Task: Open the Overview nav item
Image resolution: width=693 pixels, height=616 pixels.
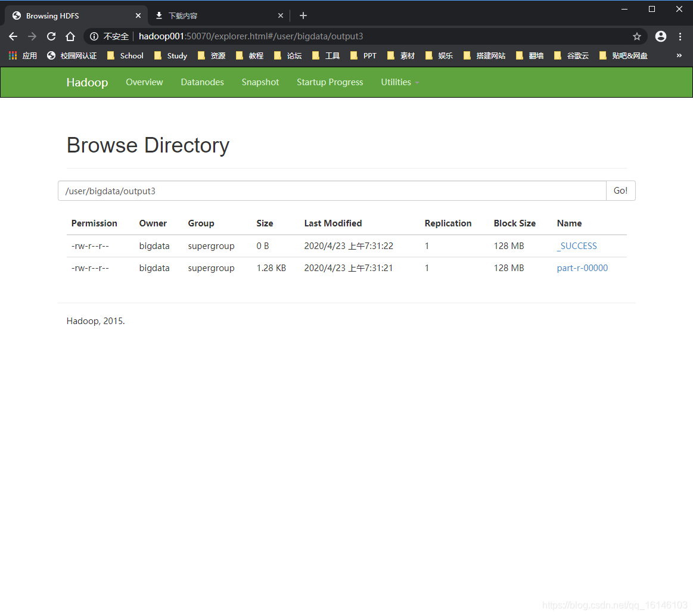Action: click(x=145, y=82)
